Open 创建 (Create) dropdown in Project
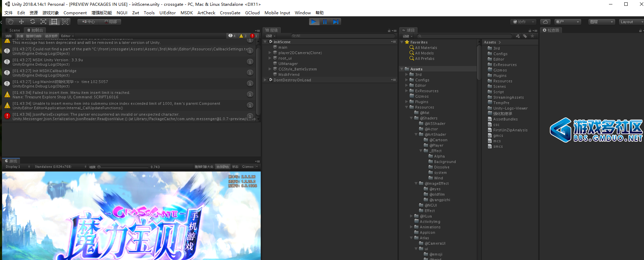The width and height of the screenshot is (644, 260). point(407,36)
